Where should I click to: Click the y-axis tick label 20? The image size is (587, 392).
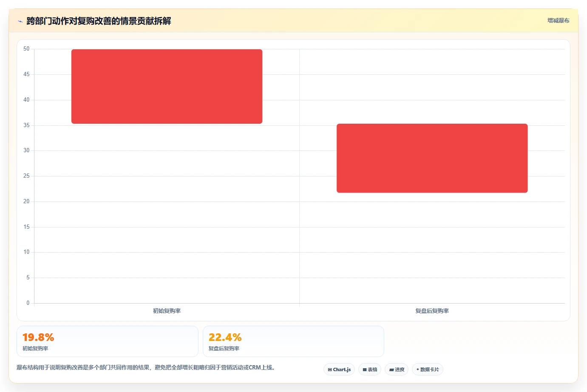[x=26, y=202]
